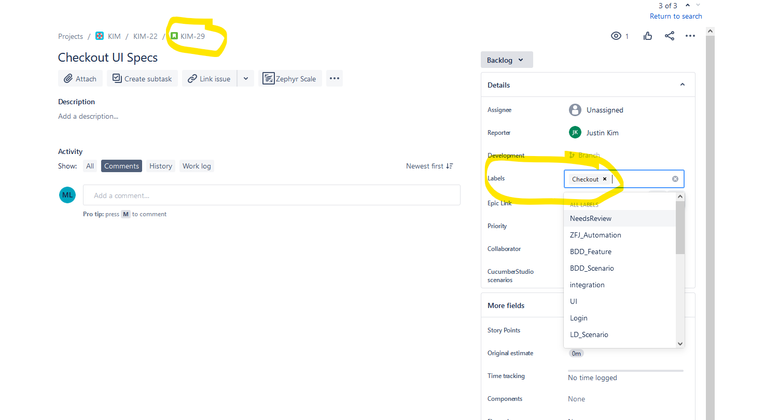Open more actions ellipsis beside Zephyr Scale
Screen dimensions: 765x420
pyautogui.click(x=334, y=78)
